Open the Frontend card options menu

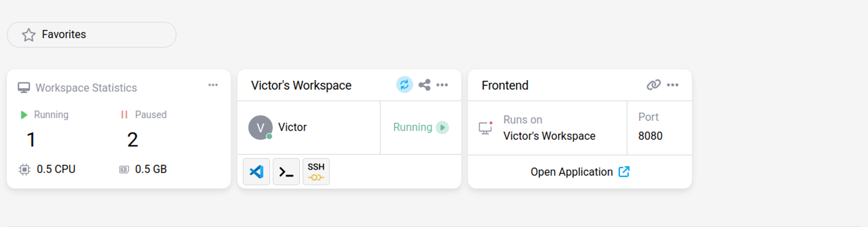coord(673,85)
